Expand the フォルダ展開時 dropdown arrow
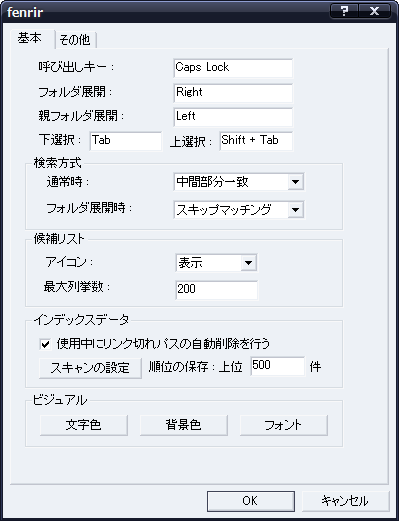The width and height of the screenshot is (399, 521). 295,210
